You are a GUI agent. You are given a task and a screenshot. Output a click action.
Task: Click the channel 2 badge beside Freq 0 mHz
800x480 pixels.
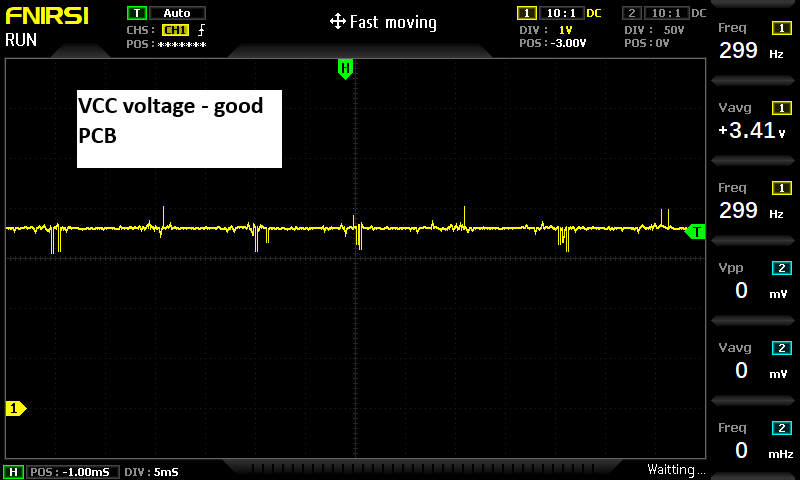tap(782, 427)
